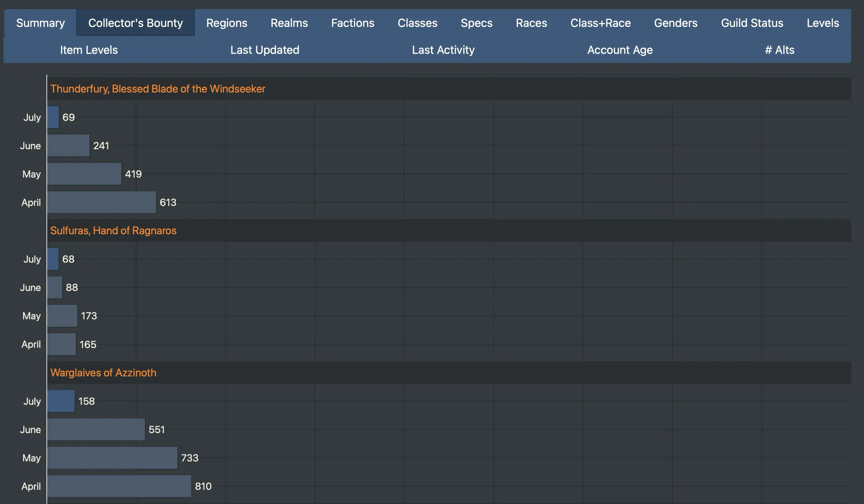Viewport: 864px width, 504px height.
Task: Click the value 173 in the Sulfuras chart
Action: (89, 316)
